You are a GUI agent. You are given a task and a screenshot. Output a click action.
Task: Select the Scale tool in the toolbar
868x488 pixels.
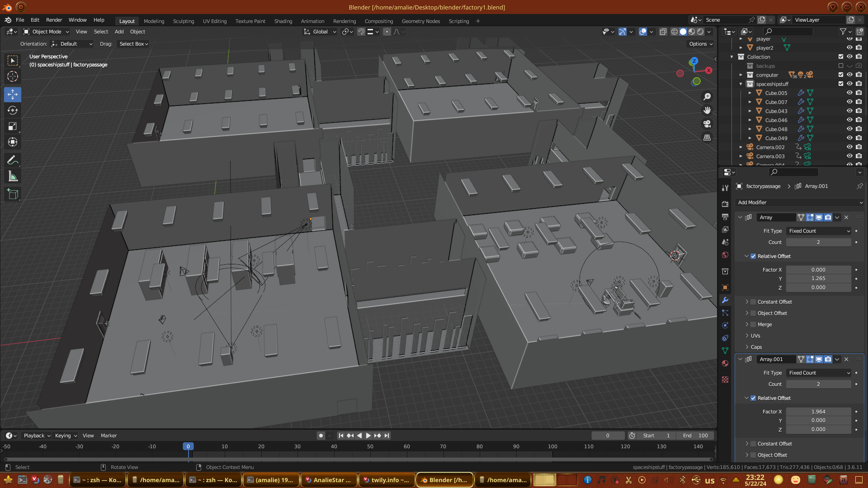pyautogui.click(x=13, y=127)
